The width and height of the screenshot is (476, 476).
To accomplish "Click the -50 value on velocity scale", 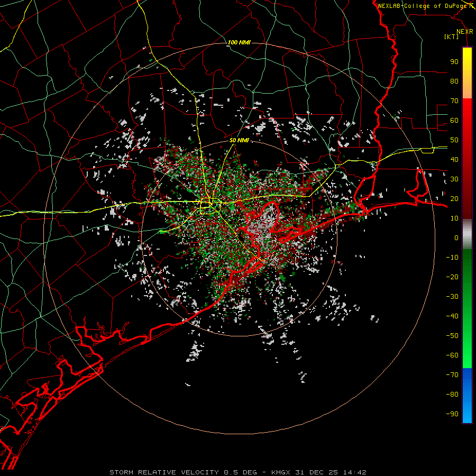I will 452,336.
